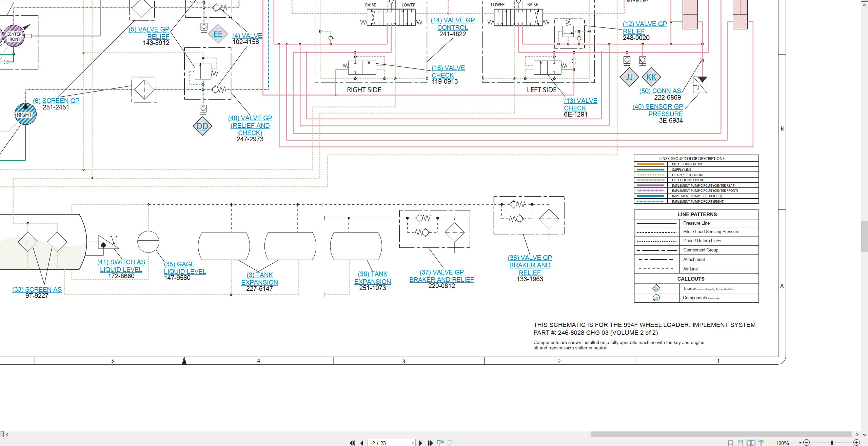868x446 pixels.
Task: Open the DD tap callout
Action: (x=202, y=126)
